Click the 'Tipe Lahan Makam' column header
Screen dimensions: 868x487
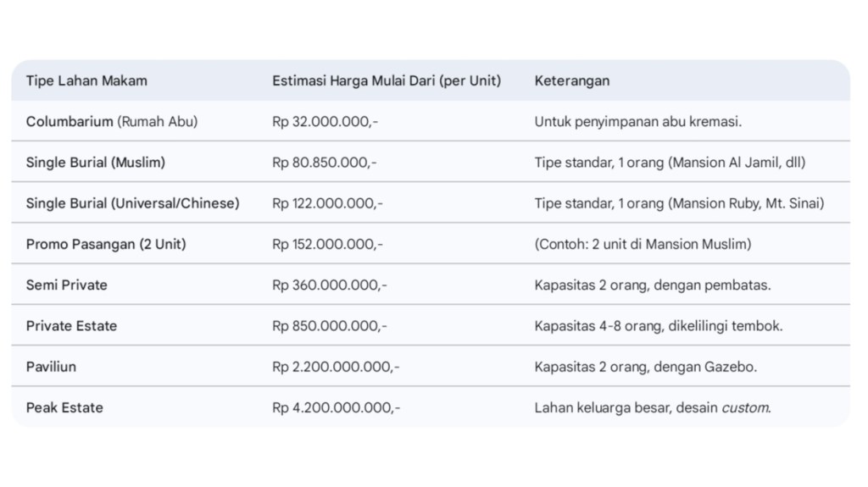86,81
